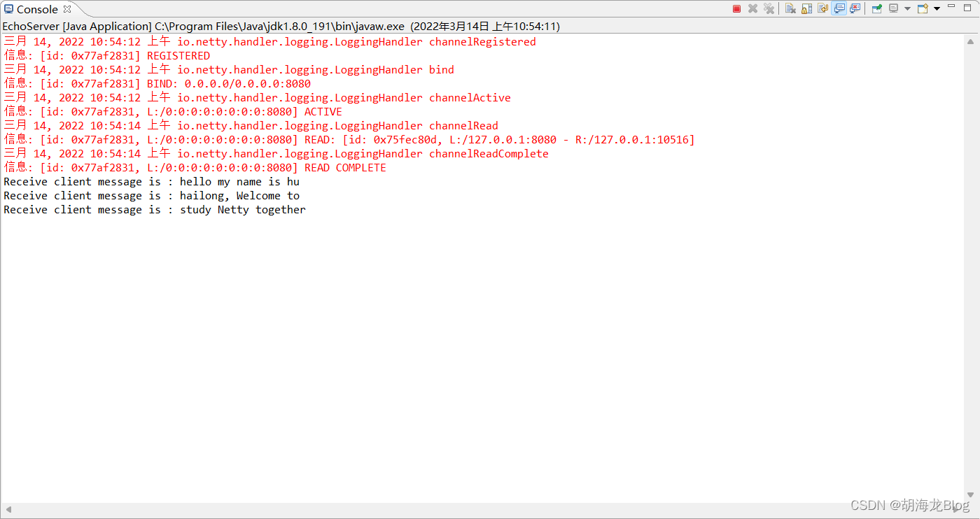The width and height of the screenshot is (980, 519).
Task: Click the EchoServer [Java Application] description line
Action: pos(281,26)
